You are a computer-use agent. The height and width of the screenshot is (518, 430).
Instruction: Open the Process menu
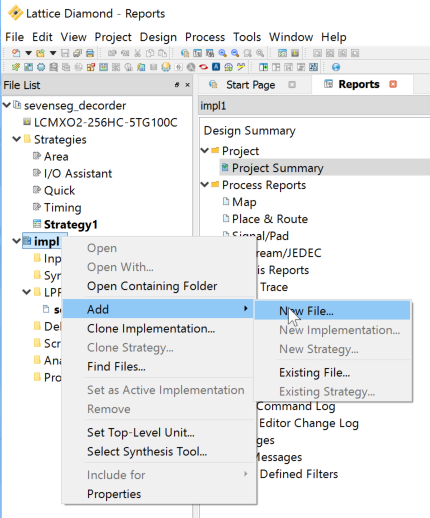point(205,37)
